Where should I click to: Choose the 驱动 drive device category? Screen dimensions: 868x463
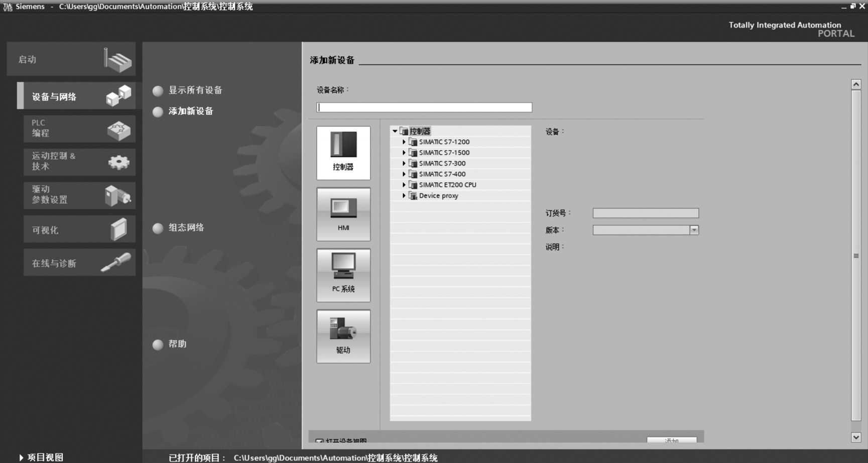coord(343,336)
